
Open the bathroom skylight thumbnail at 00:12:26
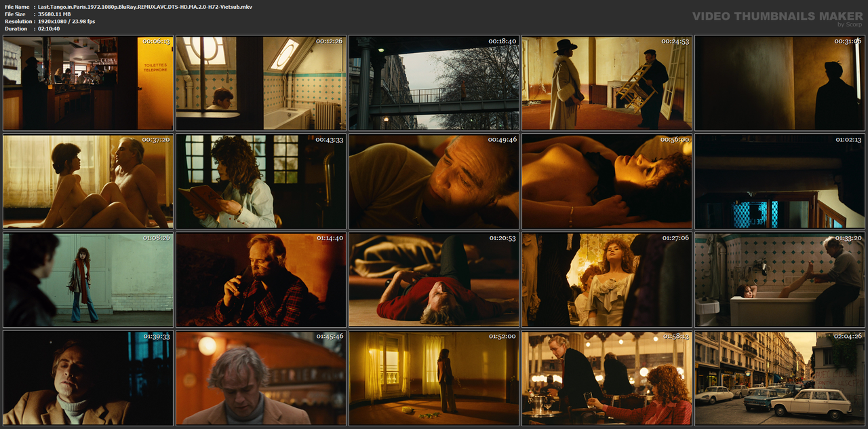coord(261,83)
